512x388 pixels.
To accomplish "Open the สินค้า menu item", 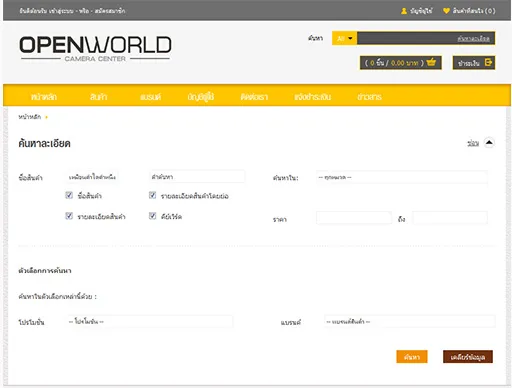I will pos(98,97).
